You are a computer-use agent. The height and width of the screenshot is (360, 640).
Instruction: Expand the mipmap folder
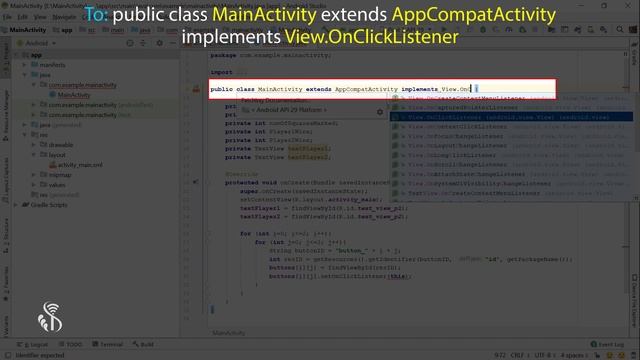point(33,175)
